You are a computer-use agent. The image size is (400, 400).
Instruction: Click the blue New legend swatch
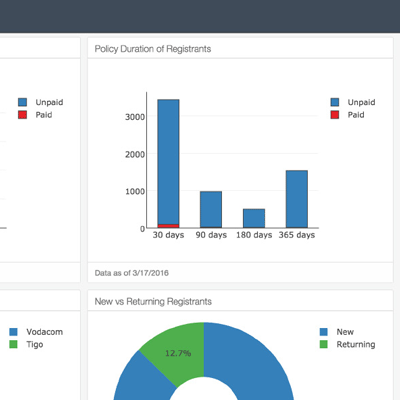coord(323,332)
